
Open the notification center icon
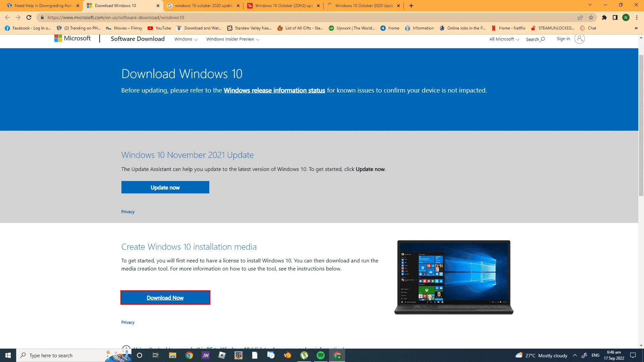coord(633,355)
